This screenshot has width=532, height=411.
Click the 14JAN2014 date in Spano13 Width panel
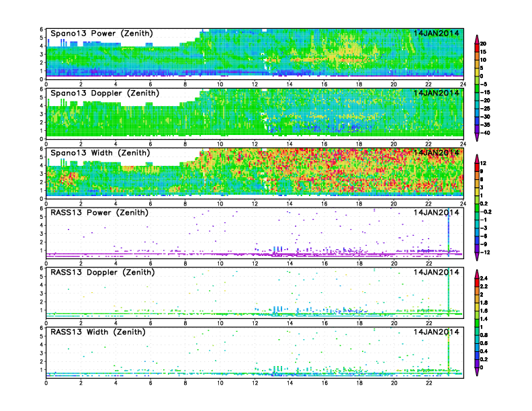[x=436, y=152]
